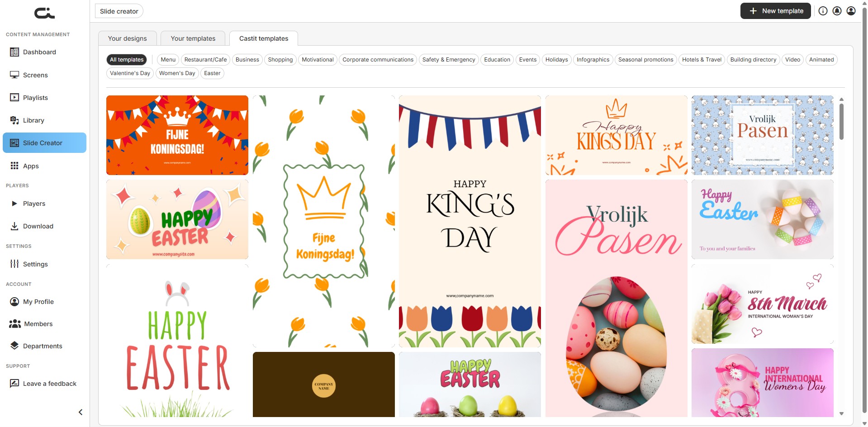Click the info icon in top bar

click(x=823, y=11)
